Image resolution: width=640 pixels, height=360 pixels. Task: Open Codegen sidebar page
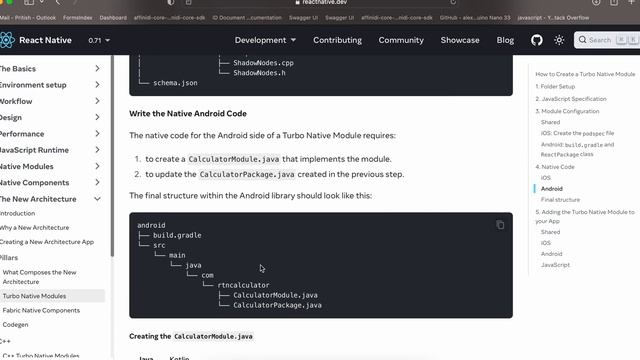coord(16,324)
